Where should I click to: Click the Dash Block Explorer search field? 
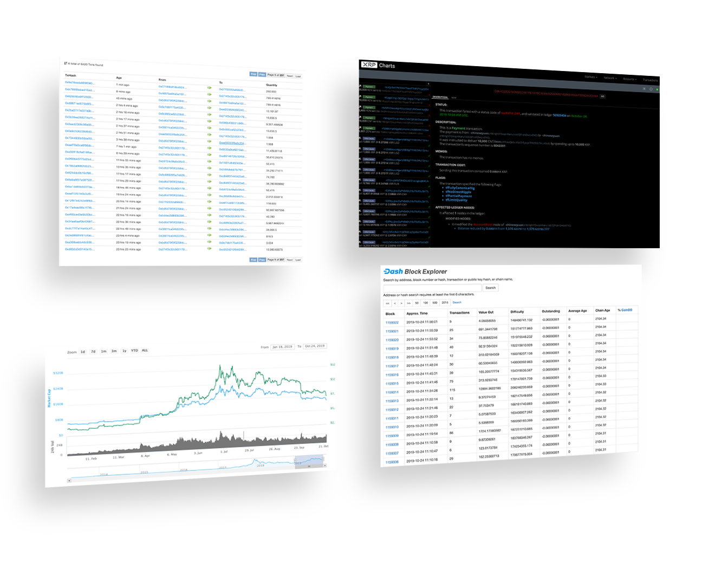(x=432, y=287)
